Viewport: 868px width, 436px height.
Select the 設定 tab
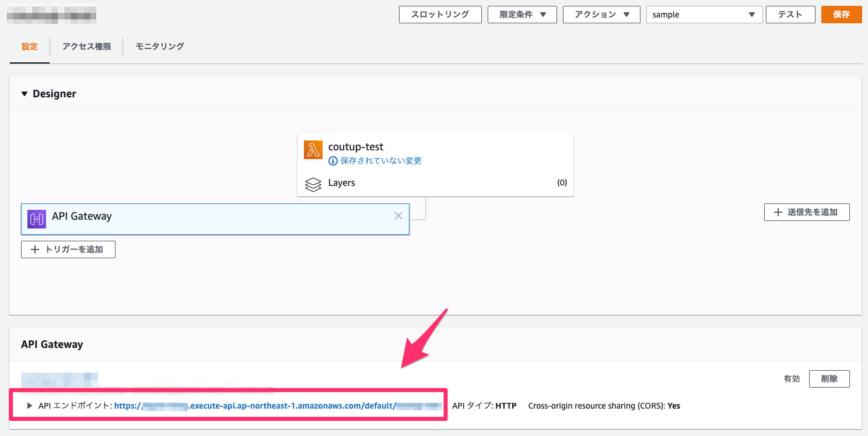29,47
